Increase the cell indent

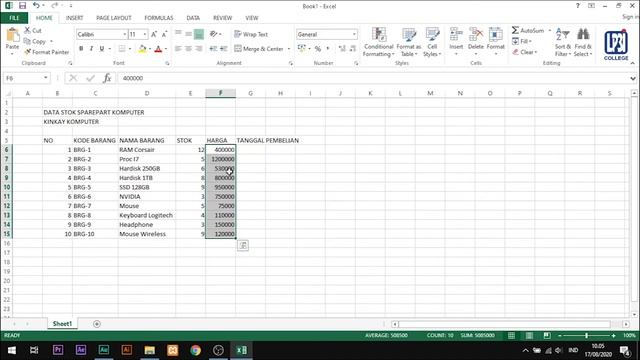(223, 49)
